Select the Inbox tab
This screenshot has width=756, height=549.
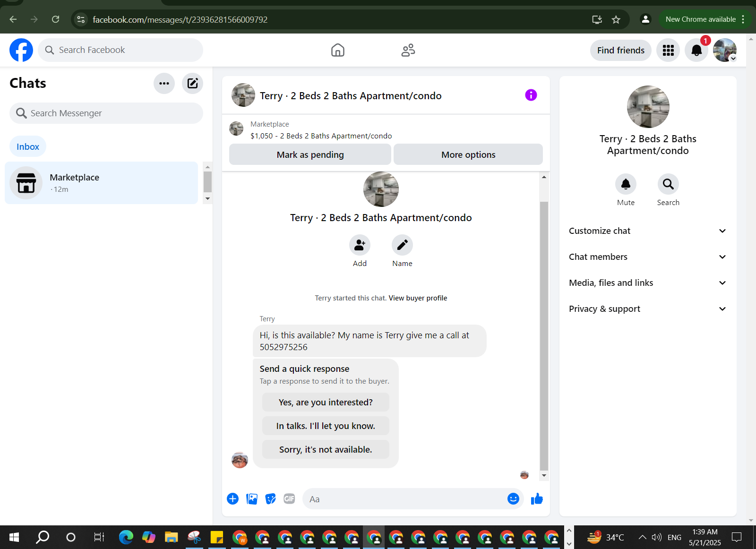point(28,146)
